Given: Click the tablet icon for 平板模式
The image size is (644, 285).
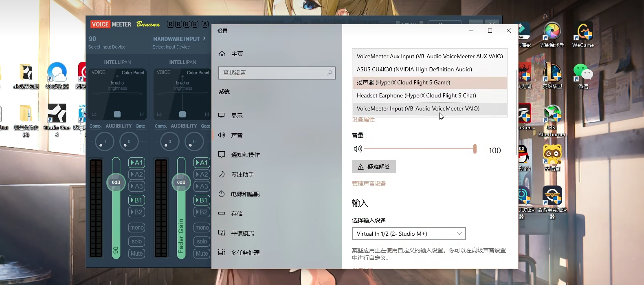Looking at the screenshot, I should coord(222,233).
